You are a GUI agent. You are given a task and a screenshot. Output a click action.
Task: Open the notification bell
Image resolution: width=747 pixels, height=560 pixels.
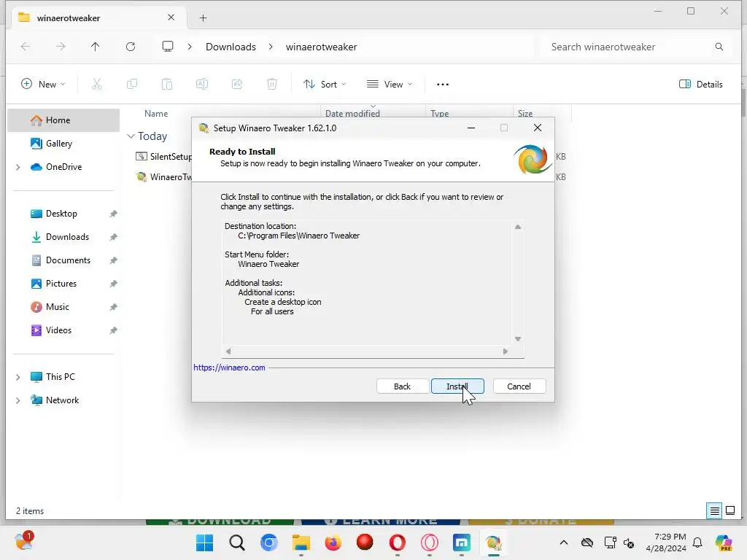[x=697, y=542]
